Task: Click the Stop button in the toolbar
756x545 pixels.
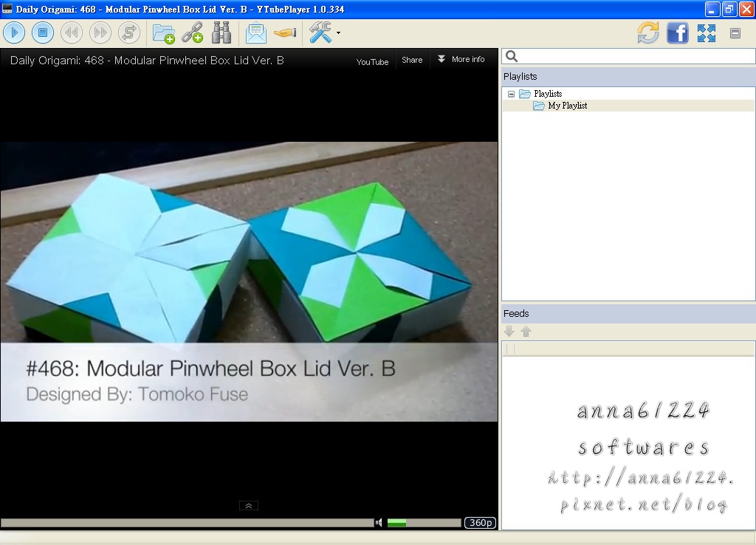Action: tap(42, 32)
